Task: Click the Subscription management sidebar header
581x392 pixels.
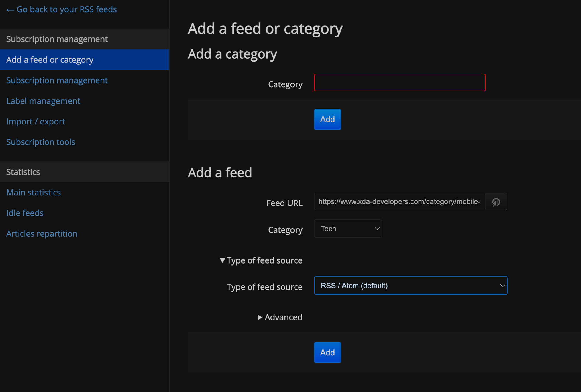Action: (85, 39)
